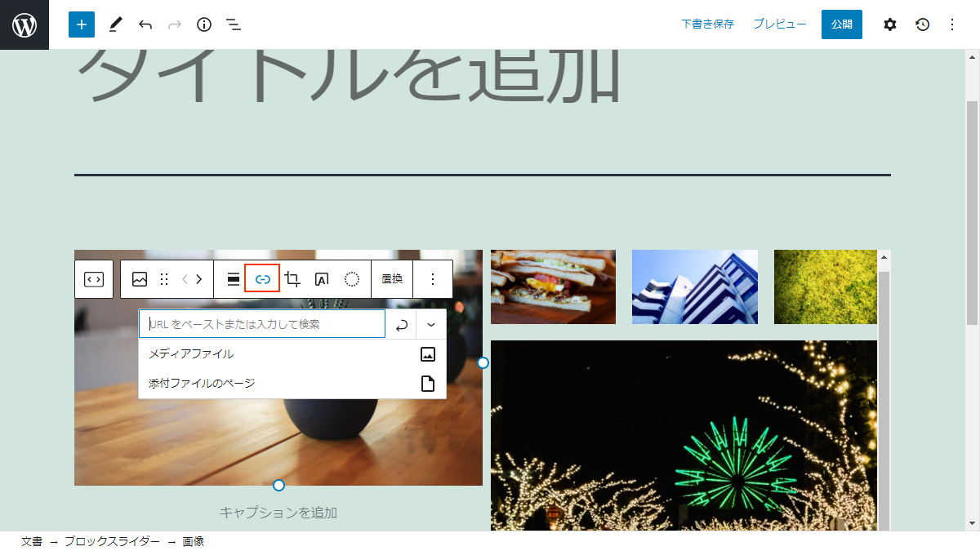
Task: Click the プレビュー preview button
Action: pyautogui.click(x=780, y=24)
